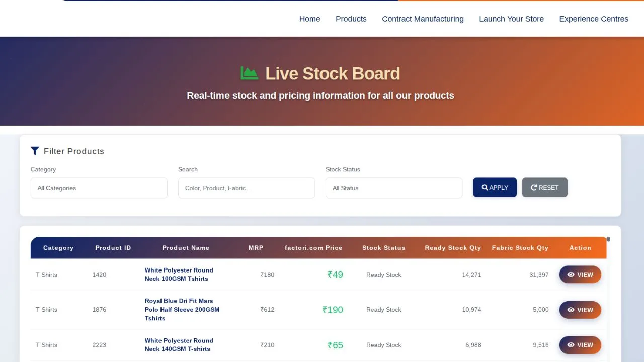Open Launch Your Store page
This screenshot has height=362, width=644.
tap(511, 19)
